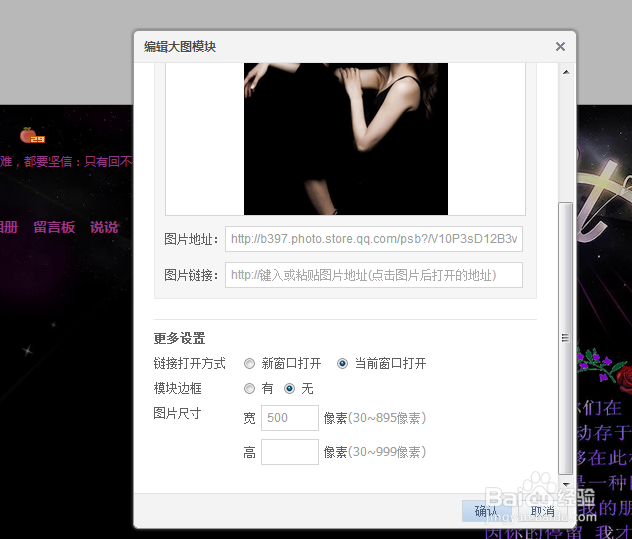Click the 更多设置 heading
Image resolution: width=632 pixels, height=539 pixels.
pyautogui.click(x=179, y=338)
